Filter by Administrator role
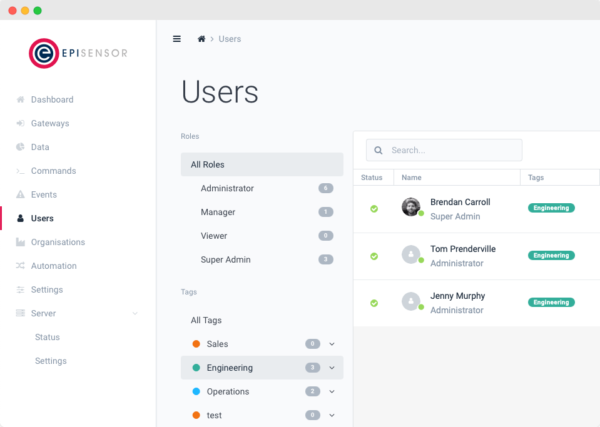 [227, 188]
